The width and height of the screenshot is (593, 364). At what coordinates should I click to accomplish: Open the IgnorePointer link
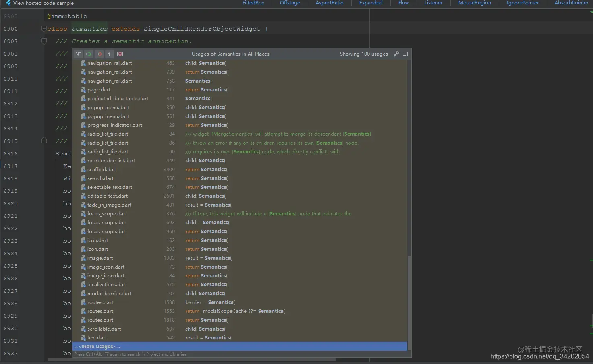[523, 3]
